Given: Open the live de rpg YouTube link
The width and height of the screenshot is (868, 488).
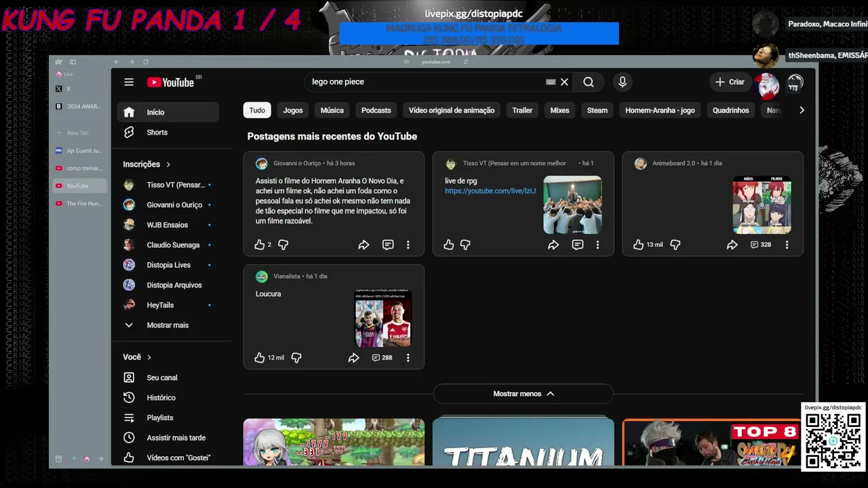Looking at the screenshot, I should pos(490,191).
